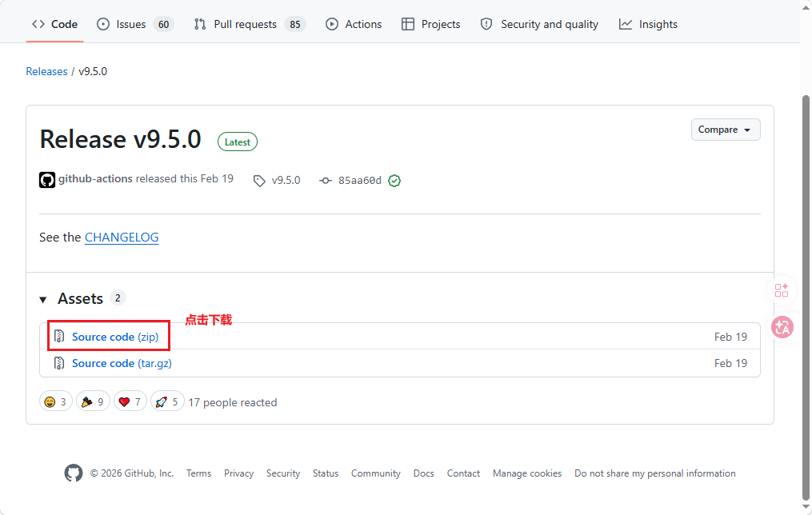Click the tag icon beside v9.5.0
This screenshot has height=515, width=812.
coord(259,181)
